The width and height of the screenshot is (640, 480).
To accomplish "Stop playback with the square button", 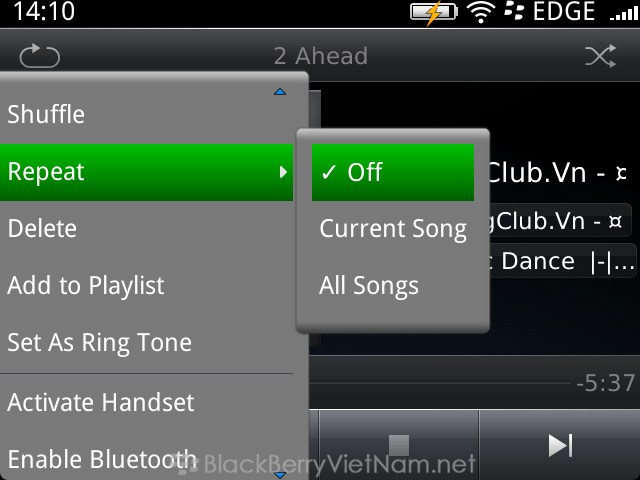I will pos(399,445).
